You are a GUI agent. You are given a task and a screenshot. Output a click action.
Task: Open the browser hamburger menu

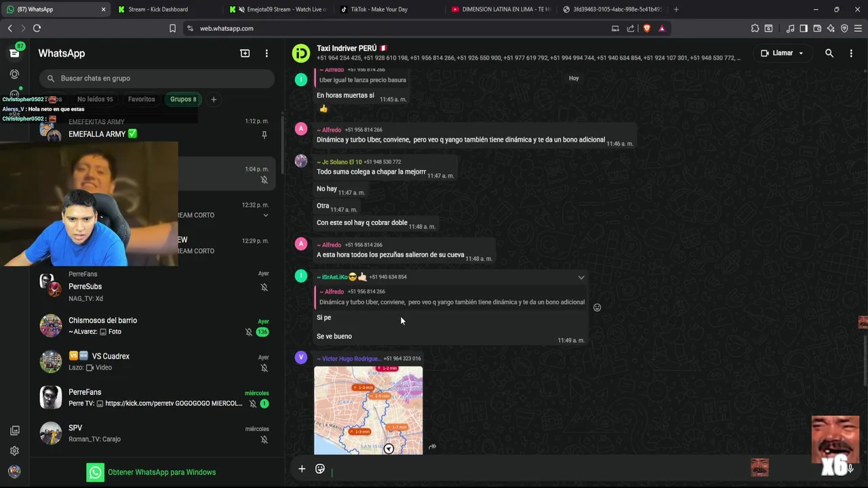858,28
